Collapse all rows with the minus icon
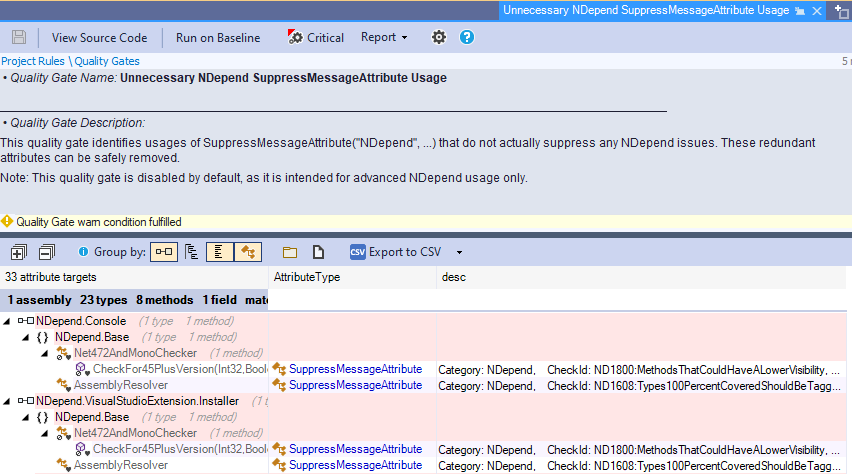Viewport: 852px width, 474px height. pyautogui.click(x=46, y=252)
